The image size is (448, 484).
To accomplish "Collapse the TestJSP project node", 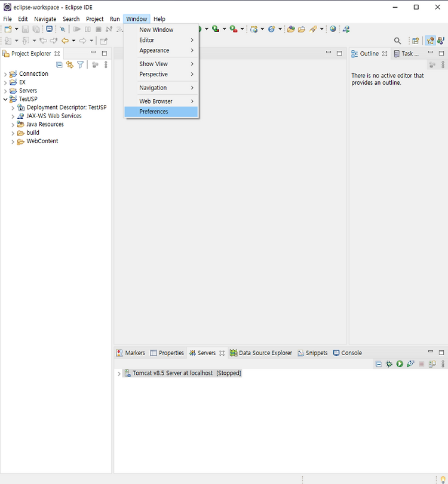I will tap(5, 99).
